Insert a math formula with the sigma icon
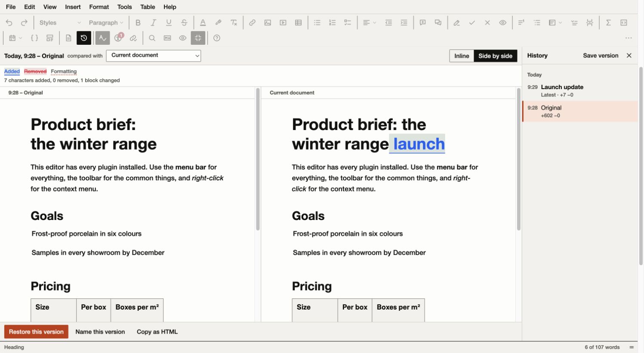 [608, 23]
